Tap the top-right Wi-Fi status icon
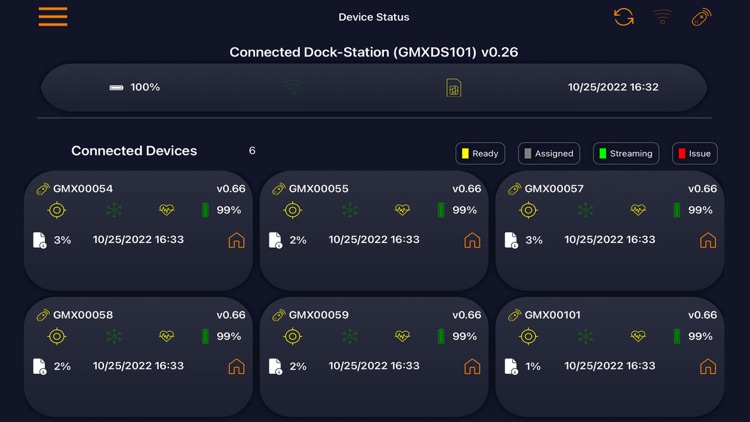The height and width of the screenshot is (422, 750). click(x=663, y=17)
